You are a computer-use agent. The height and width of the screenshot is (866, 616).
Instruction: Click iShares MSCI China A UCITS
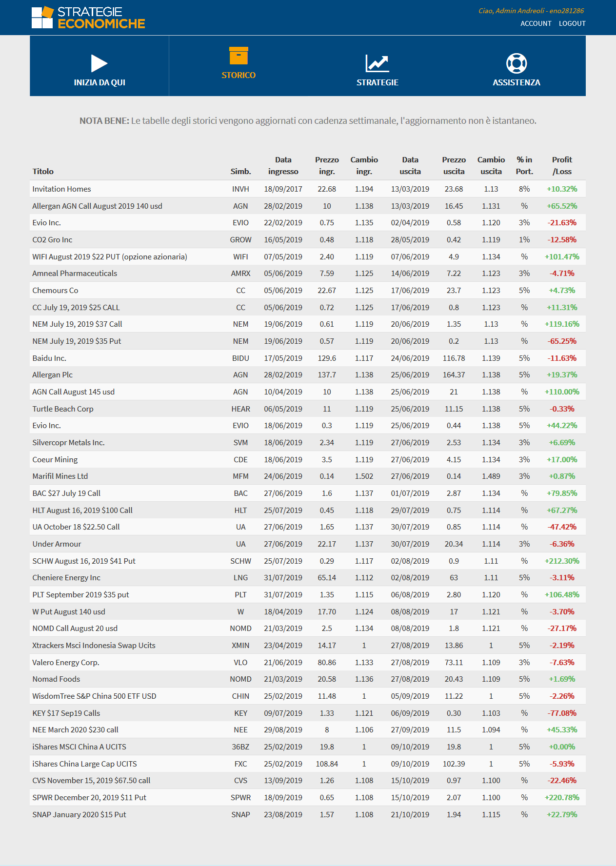tap(79, 747)
